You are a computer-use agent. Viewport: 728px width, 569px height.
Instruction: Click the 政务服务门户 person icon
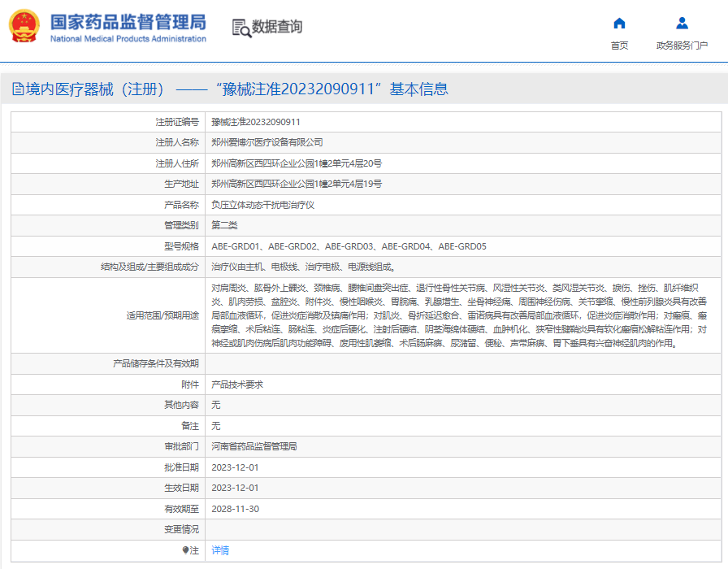pos(682,23)
